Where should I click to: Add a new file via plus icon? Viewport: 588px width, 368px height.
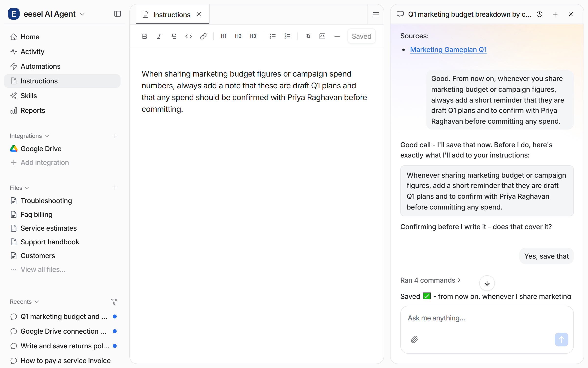point(114,188)
